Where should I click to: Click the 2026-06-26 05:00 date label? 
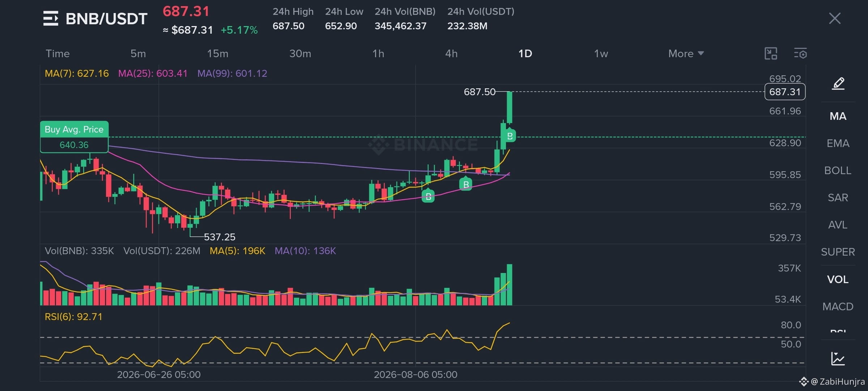coord(159,375)
